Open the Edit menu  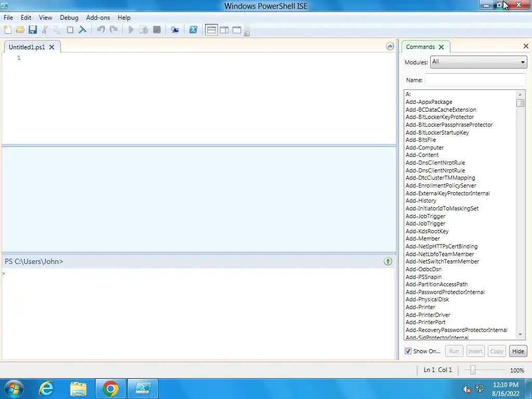(x=26, y=18)
